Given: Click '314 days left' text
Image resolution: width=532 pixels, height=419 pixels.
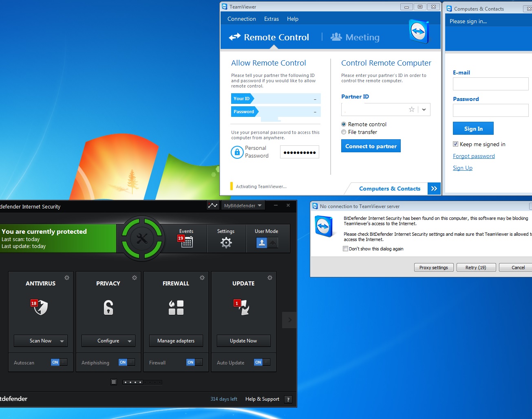Looking at the screenshot, I should tap(224, 399).
